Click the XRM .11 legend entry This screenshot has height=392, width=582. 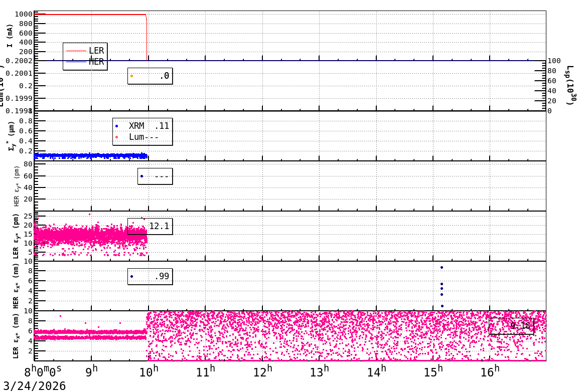pyautogui.click(x=142, y=126)
